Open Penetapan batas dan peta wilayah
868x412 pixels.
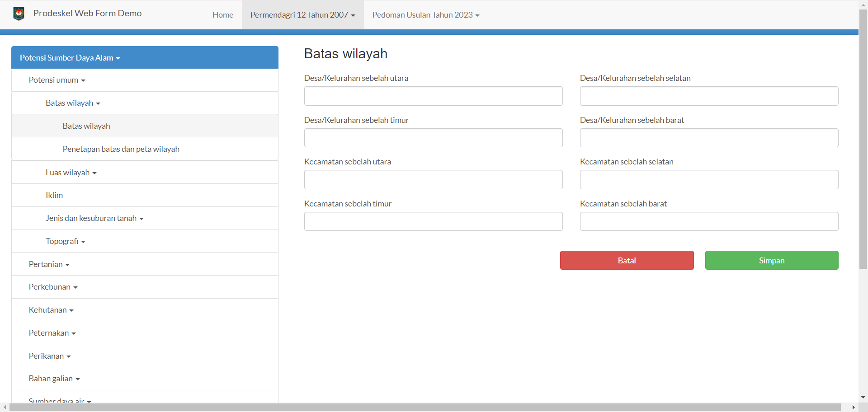tap(145, 149)
